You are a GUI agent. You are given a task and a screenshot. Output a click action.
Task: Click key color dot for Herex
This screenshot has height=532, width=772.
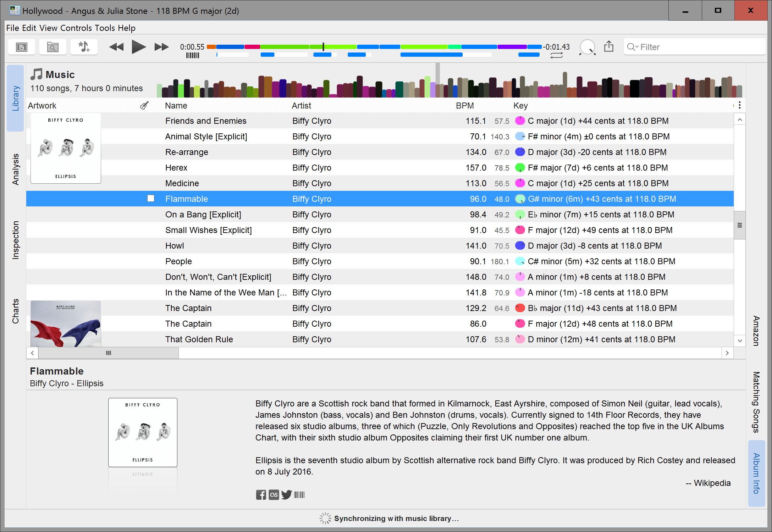pos(520,167)
